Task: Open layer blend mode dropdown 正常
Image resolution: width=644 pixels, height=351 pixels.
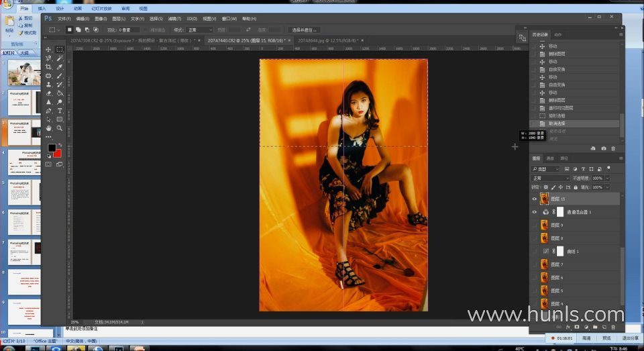Action: pos(550,179)
